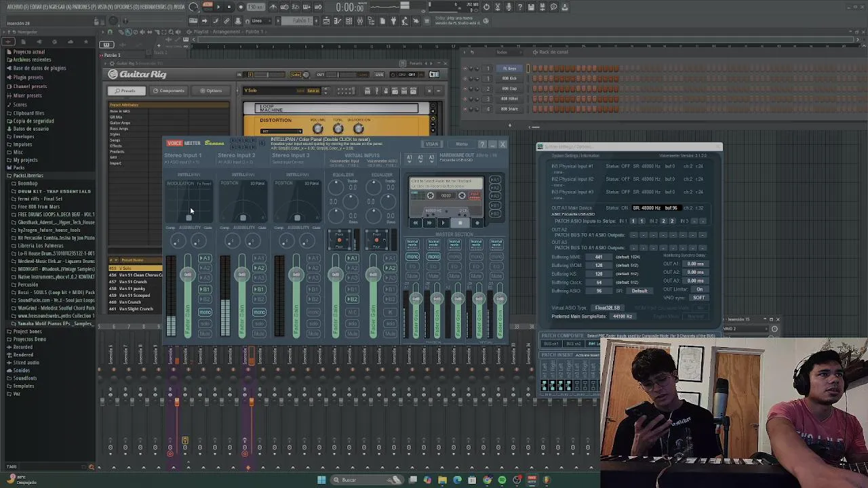Toggle B1 bus routing on Stereo Input 1

click(x=205, y=289)
